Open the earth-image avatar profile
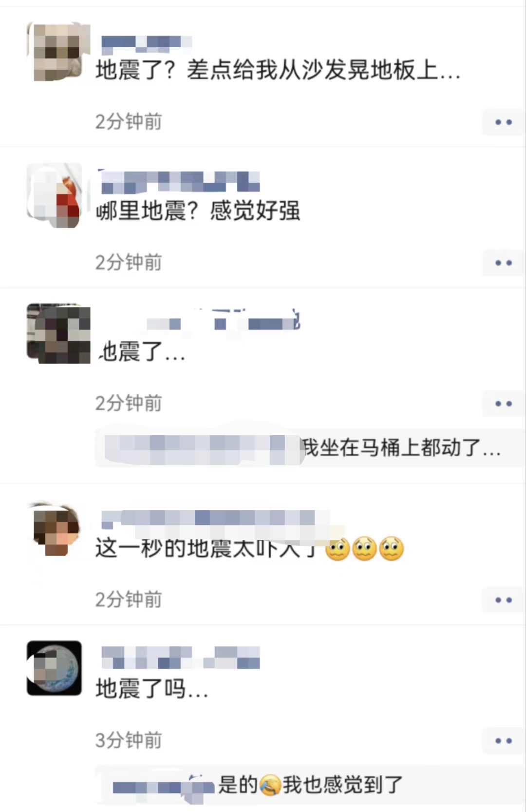This screenshot has width=526, height=812. [54, 668]
